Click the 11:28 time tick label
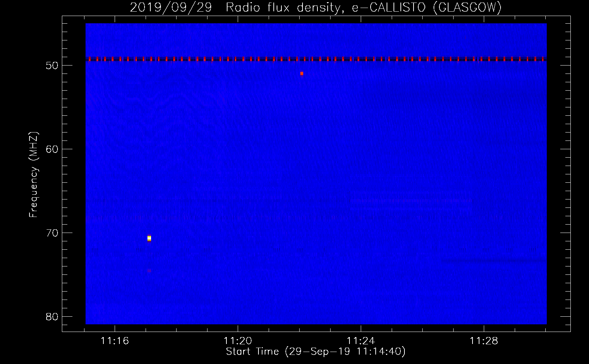 (484, 341)
